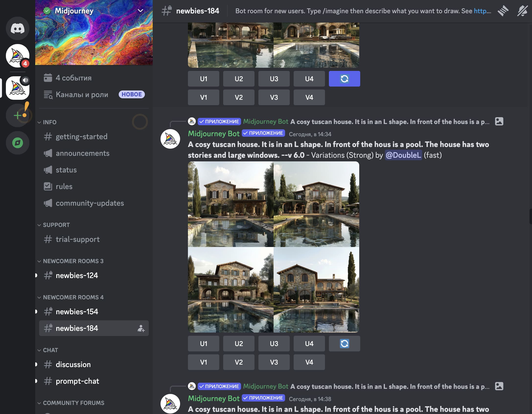Toggle mute on announcements channel

pyautogui.click(x=47, y=153)
